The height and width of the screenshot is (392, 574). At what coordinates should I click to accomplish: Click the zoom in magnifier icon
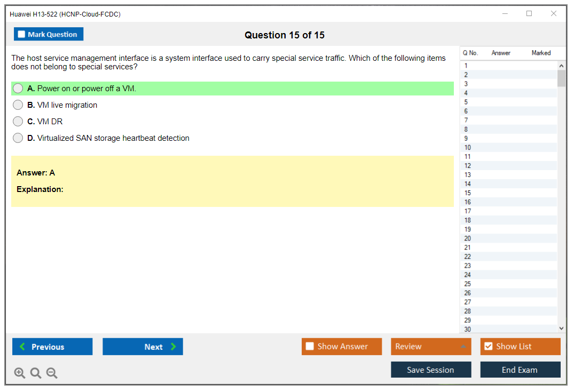tap(20, 373)
